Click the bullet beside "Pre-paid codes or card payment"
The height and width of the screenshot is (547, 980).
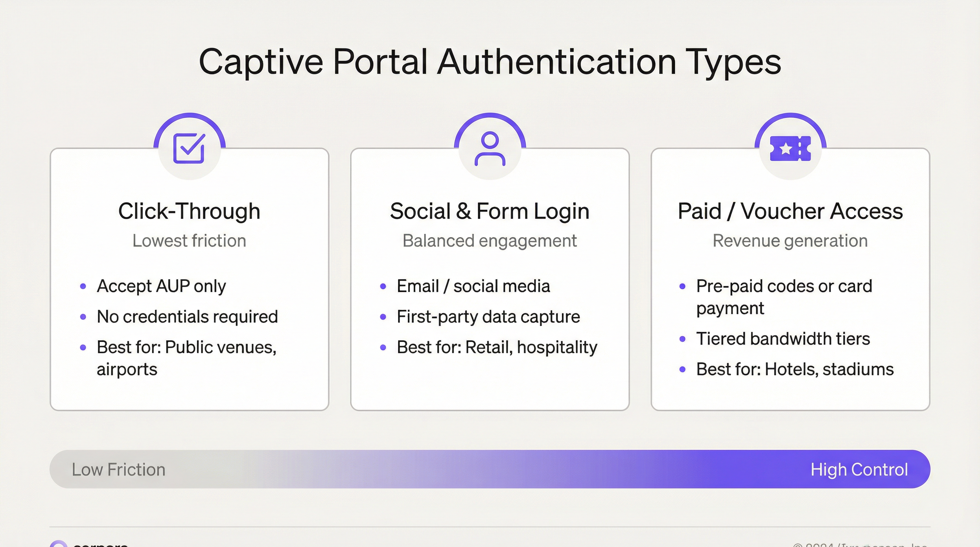pyautogui.click(x=682, y=286)
